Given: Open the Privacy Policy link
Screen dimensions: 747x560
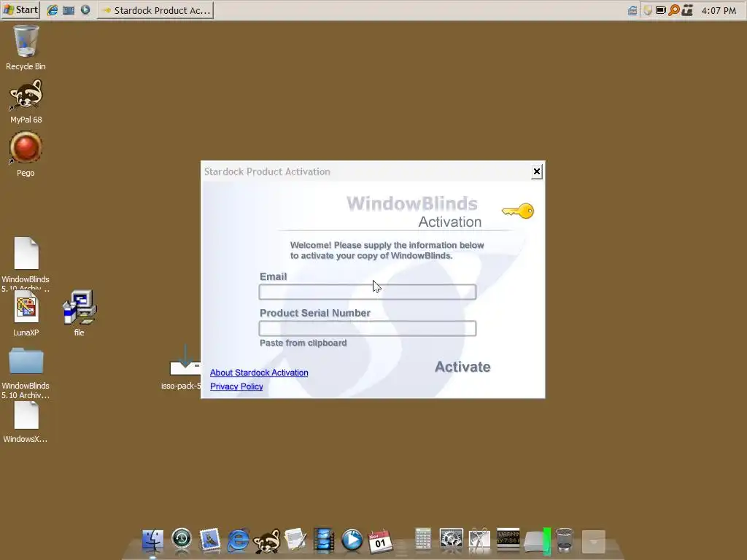Looking at the screenshot, I should click(236, 386).
